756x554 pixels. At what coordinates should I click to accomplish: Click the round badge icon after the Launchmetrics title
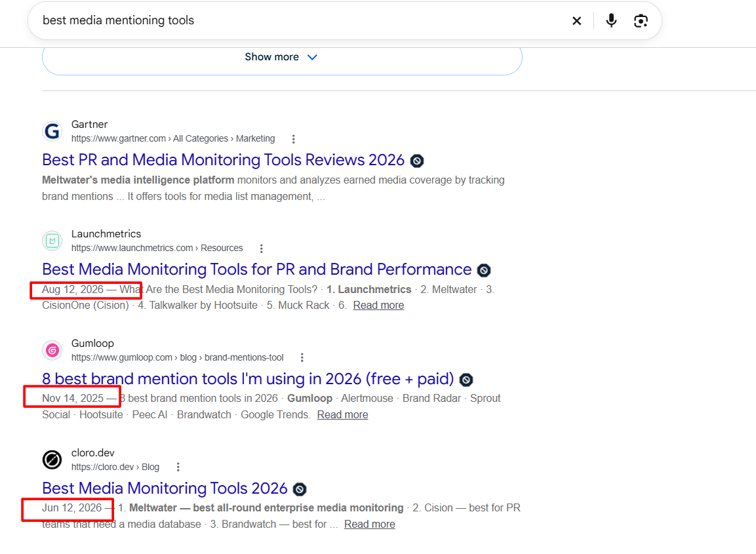click(484, 270)
